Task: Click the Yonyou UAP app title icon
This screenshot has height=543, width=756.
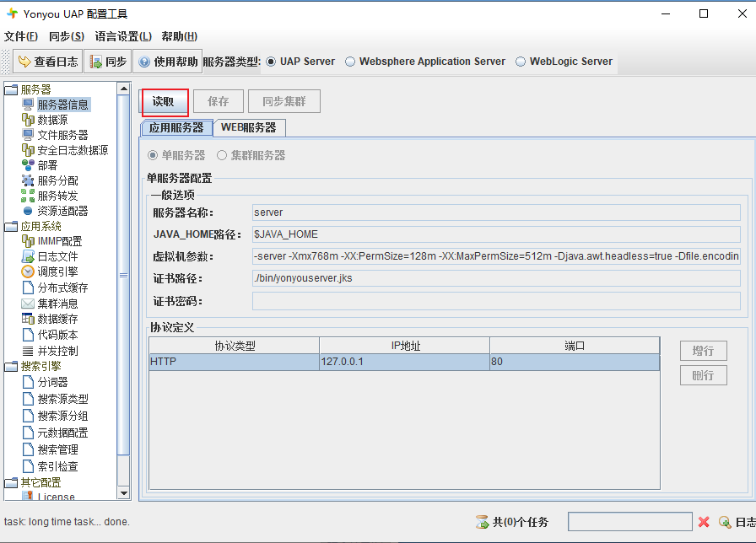Action: [x=13, y=13]
